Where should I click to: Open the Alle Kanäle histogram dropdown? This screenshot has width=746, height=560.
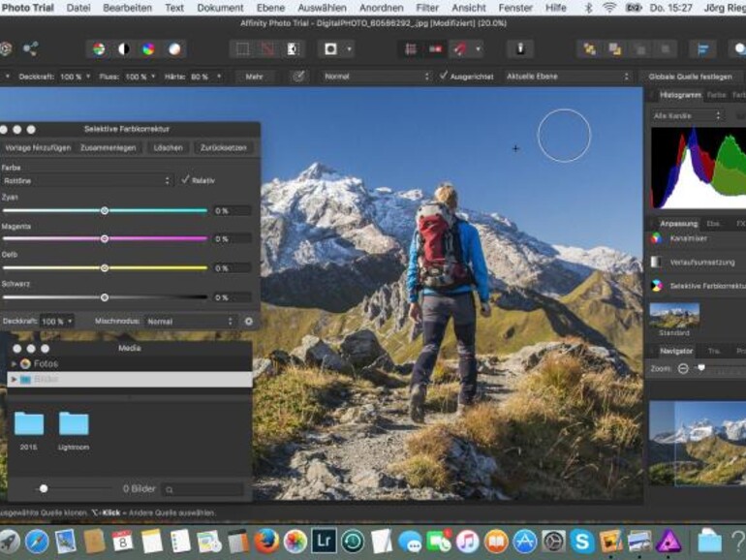(687, 115)
